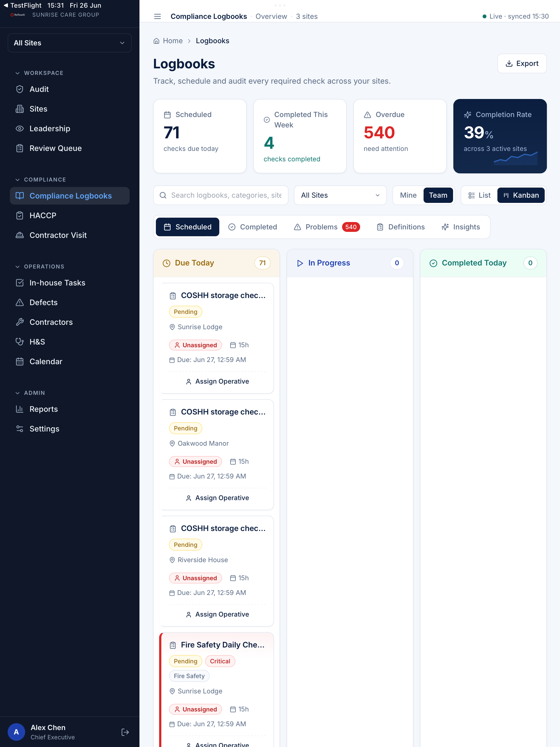Open the Problems tab

(x=326, y=227)
